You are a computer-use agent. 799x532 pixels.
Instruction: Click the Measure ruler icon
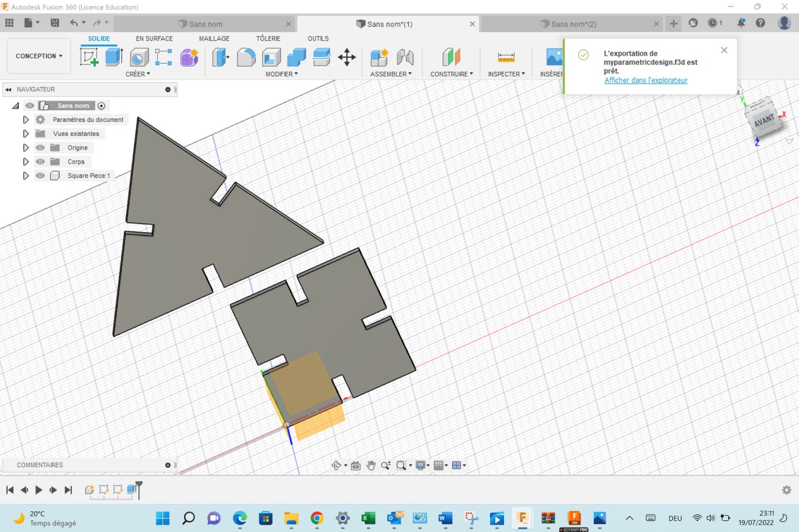(506, 57)
